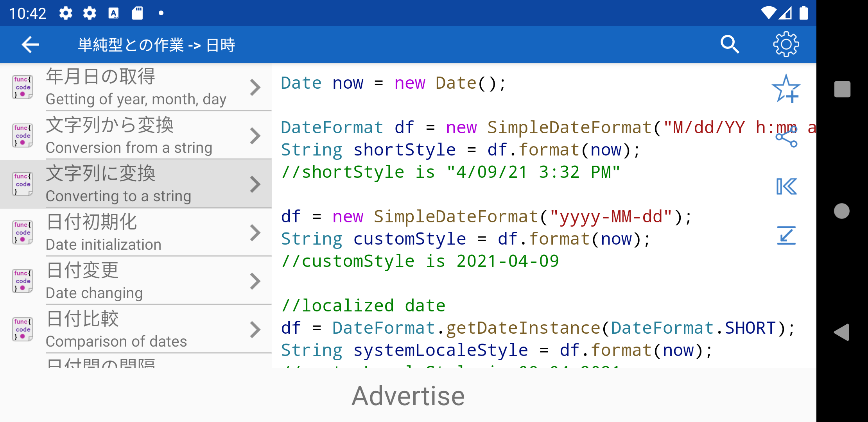Open the 日付比較 topic
This screenshot has height=422, width=868.
click(x=136, y=329)
